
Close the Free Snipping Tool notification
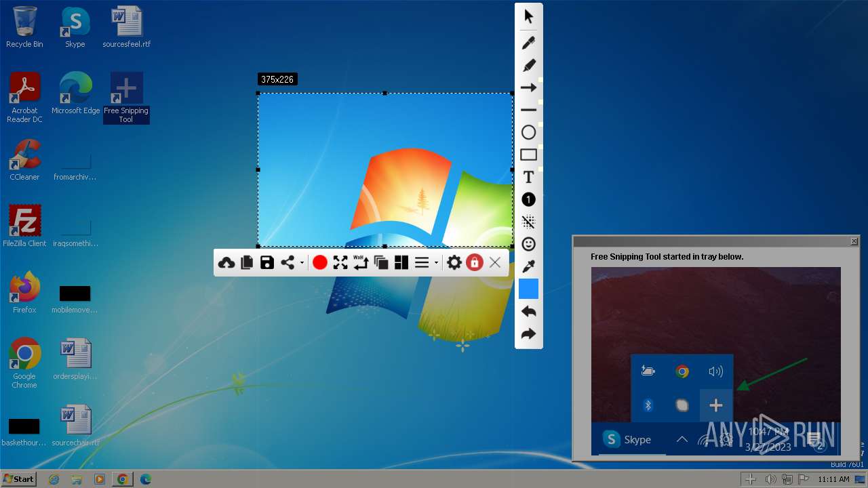pos(854,241)
